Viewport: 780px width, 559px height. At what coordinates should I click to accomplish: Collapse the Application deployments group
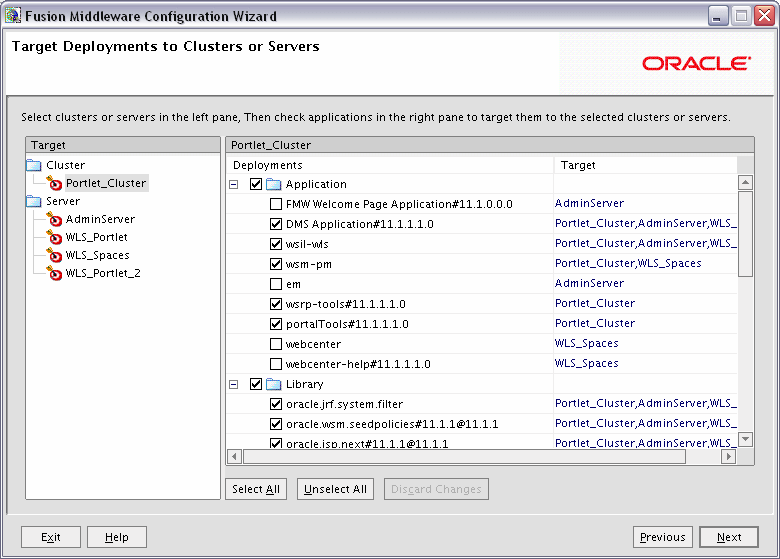pyautogui.click(x=234, y=185)
